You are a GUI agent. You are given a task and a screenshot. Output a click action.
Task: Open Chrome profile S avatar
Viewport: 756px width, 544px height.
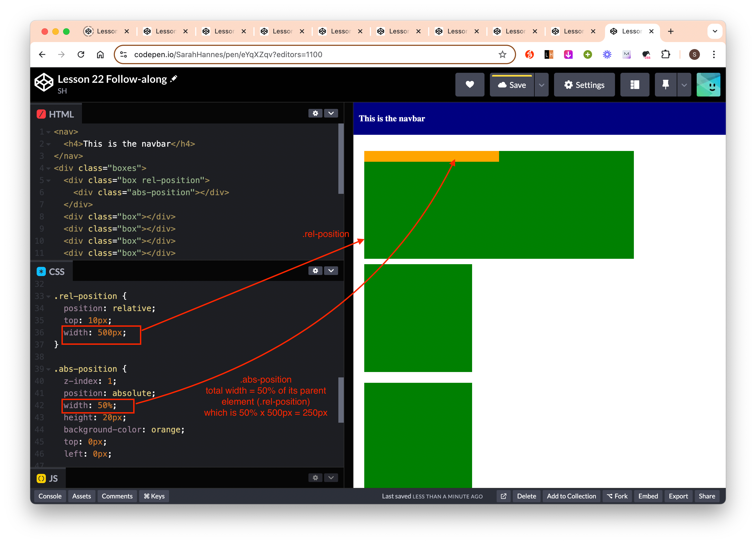coord(694,54)
